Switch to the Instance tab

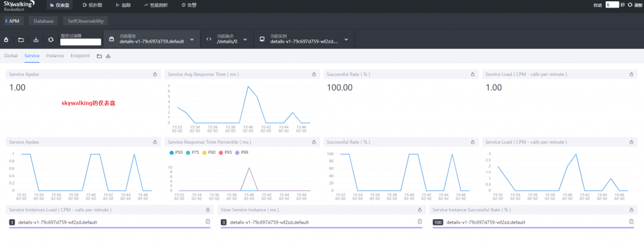[x=55, y=56]
